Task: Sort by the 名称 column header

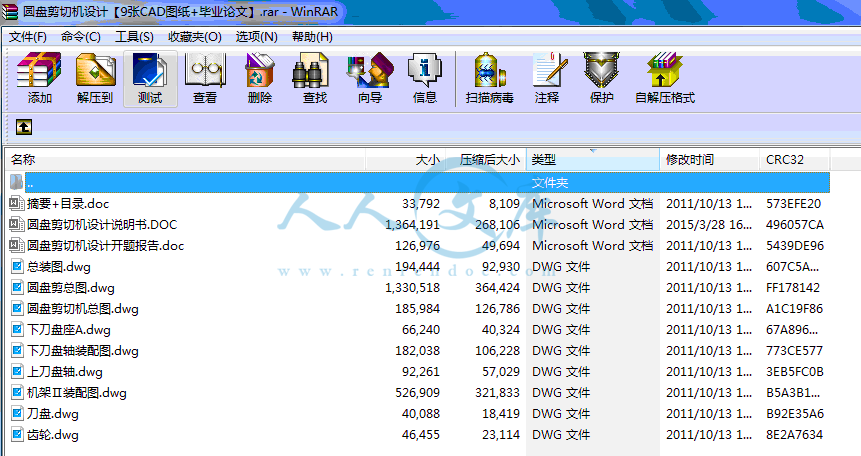Action: (x=186, y=159)
